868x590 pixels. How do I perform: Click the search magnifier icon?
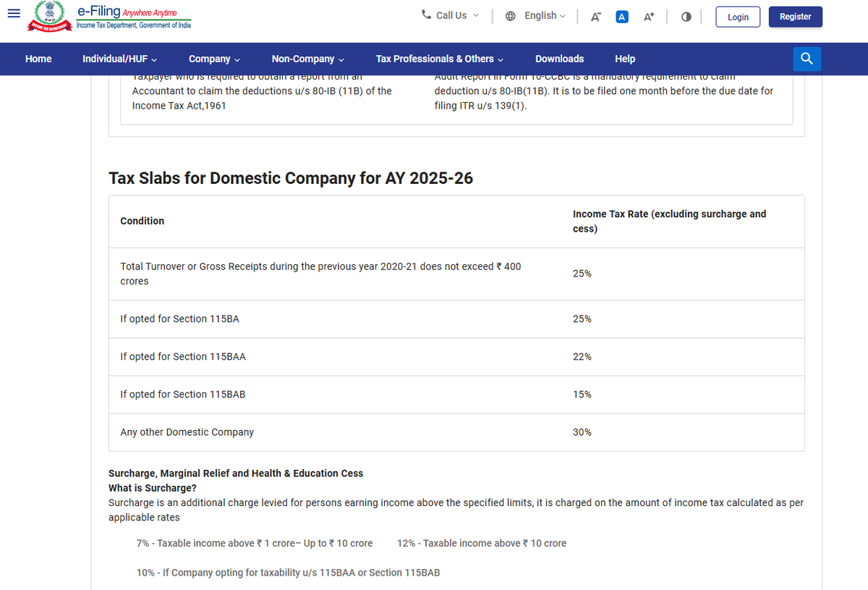(x=807, y=59)
